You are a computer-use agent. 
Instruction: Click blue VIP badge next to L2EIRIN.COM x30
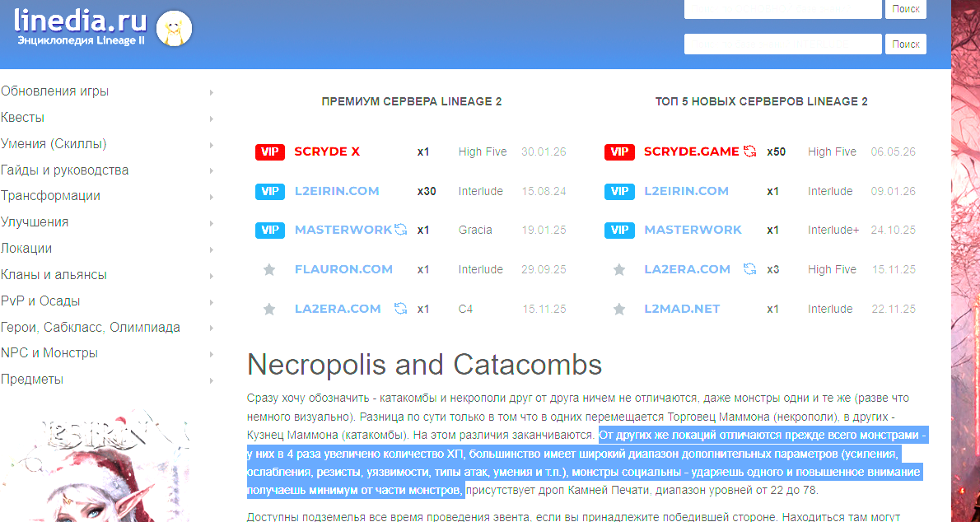(x=270, y=191)
